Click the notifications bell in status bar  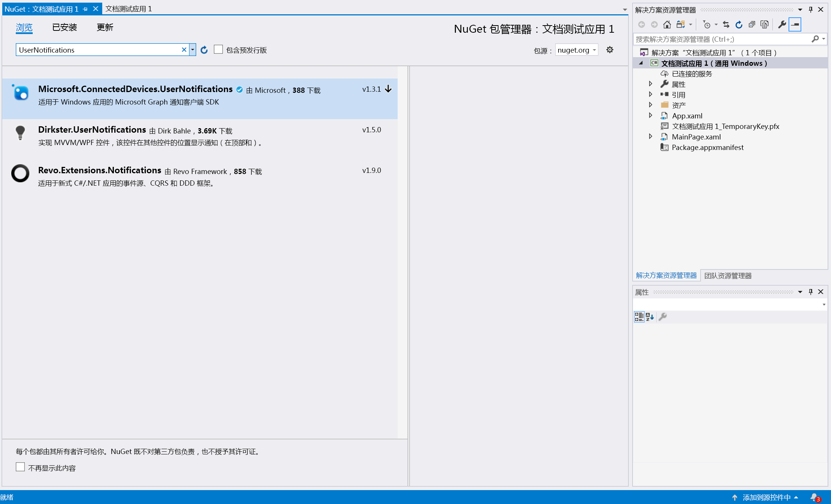[x=815, y=497]
